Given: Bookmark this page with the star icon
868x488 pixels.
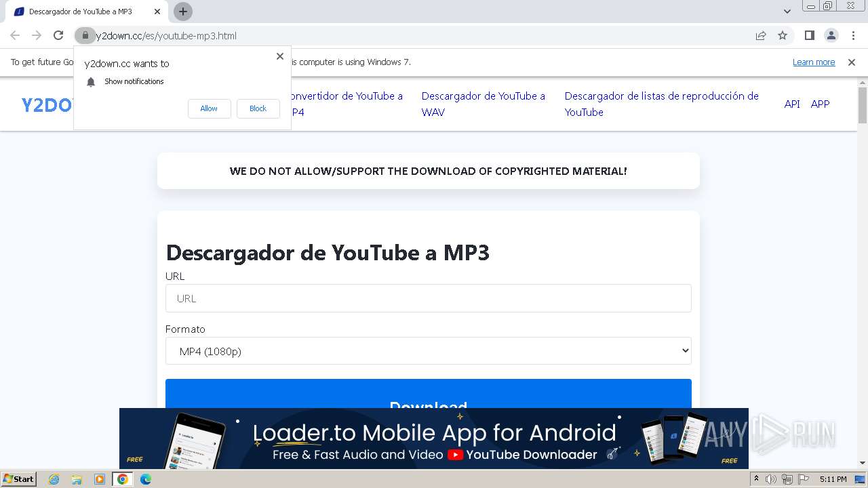Looking at the screenshot, I should click(783, 35).
